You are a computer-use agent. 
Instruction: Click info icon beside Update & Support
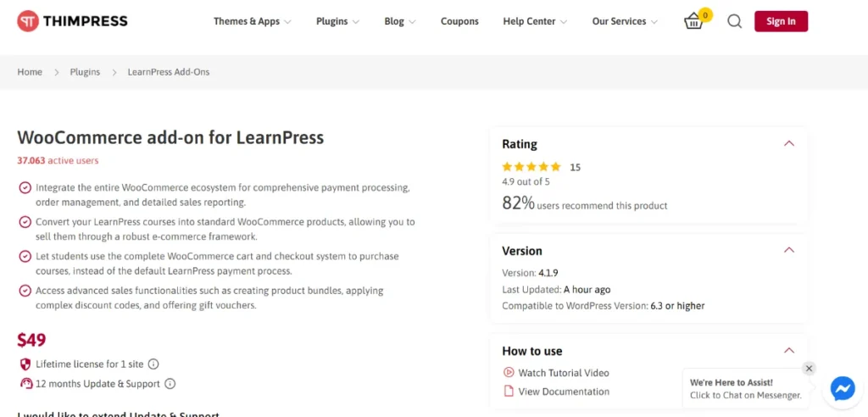170,384
